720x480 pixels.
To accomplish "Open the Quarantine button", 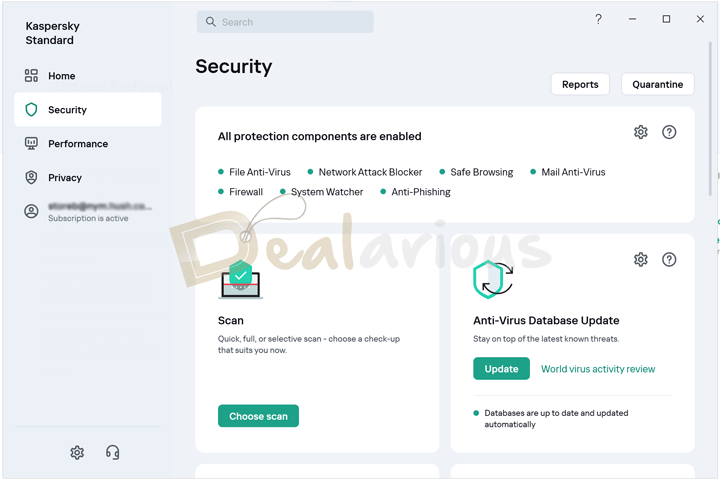I will coord(658,85).
